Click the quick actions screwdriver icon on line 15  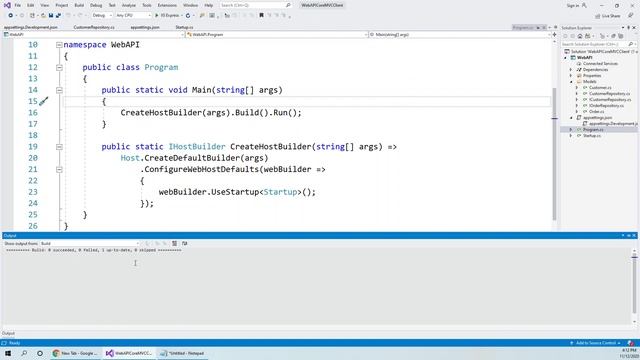click(x=44, y=101)
